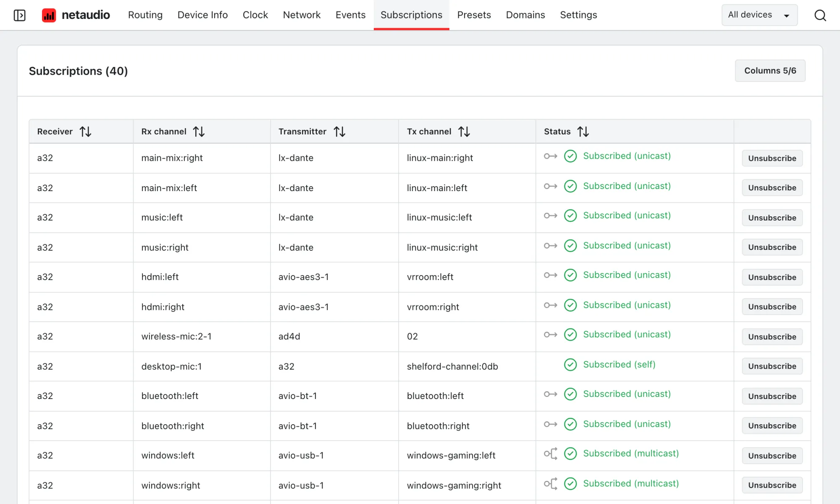Unsubscribe the main-mix:left channel
The width and height of the screenshot is (840, 504).
point(772,188)
